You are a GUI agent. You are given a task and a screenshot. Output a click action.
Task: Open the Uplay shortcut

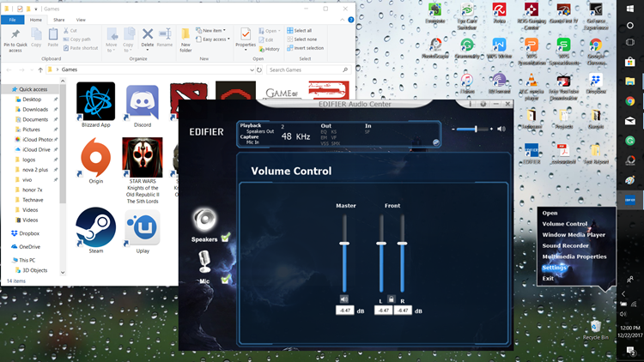tap(143, 232)
